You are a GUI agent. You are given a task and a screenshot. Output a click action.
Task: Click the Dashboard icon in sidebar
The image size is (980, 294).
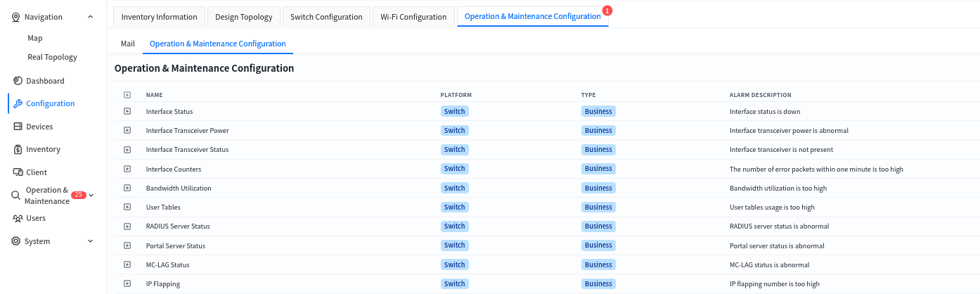click(x=18, y=81)
